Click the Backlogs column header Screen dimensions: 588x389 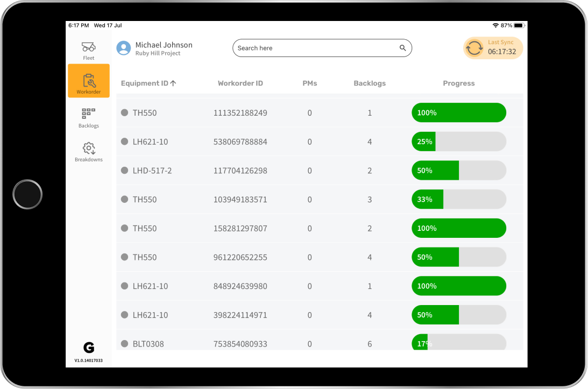(x=369, y=83)
